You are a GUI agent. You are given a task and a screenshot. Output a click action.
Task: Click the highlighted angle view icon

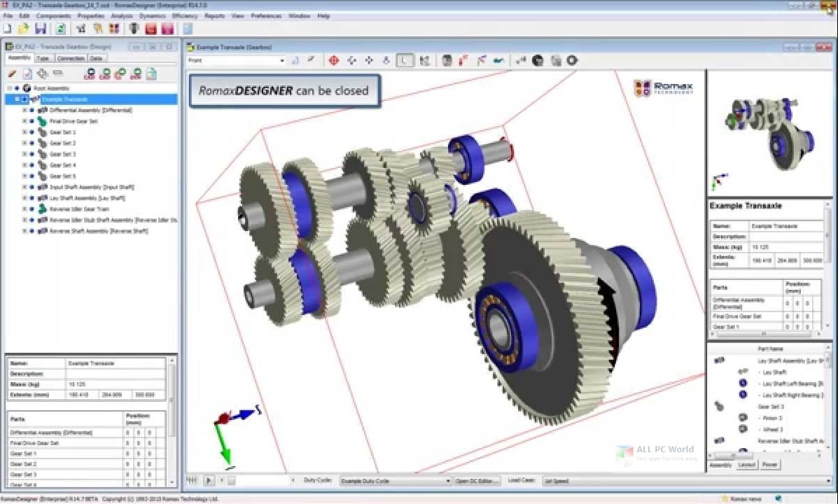point(405,60)
